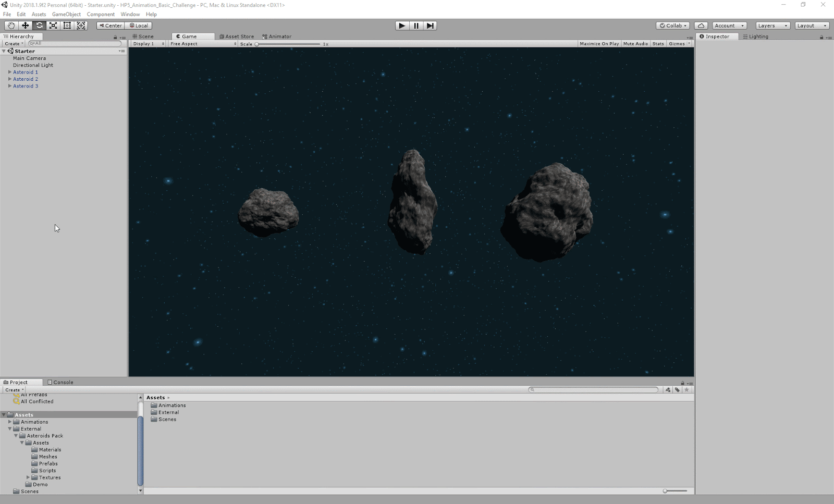Click the Game view Scale slider

[x=288, y=44]
